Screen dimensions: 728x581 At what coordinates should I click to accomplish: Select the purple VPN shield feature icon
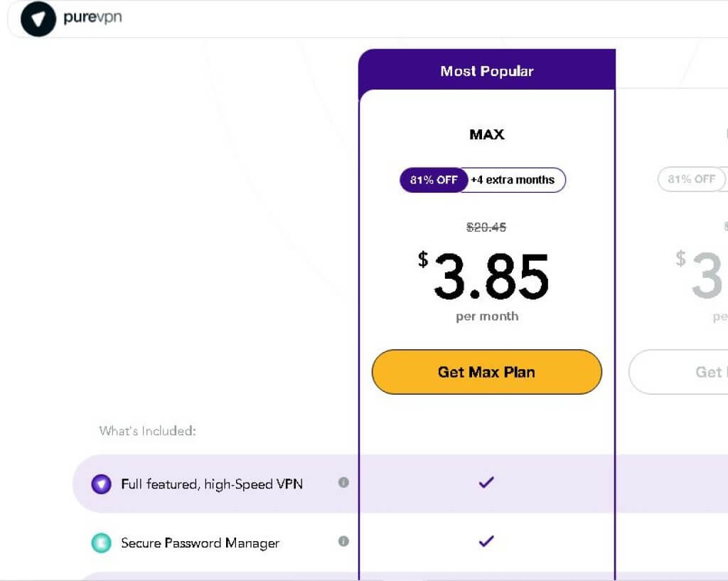tap(100, 484)
